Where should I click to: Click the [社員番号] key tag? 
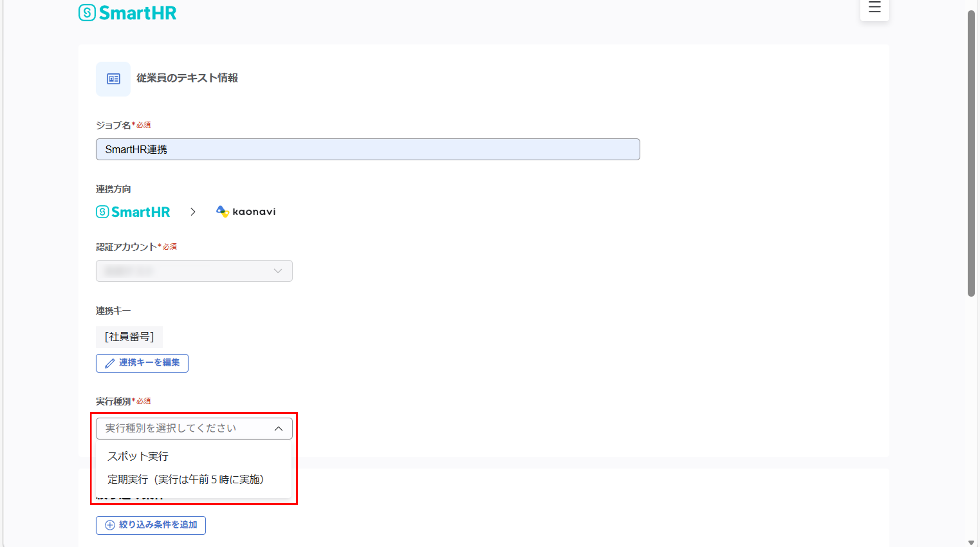click(129, 337)
